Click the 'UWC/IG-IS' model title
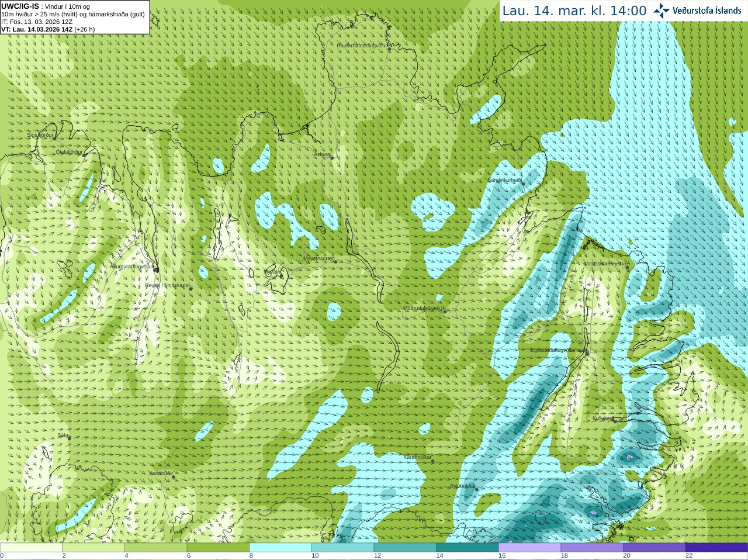748x560 pixels. [20, 6]
